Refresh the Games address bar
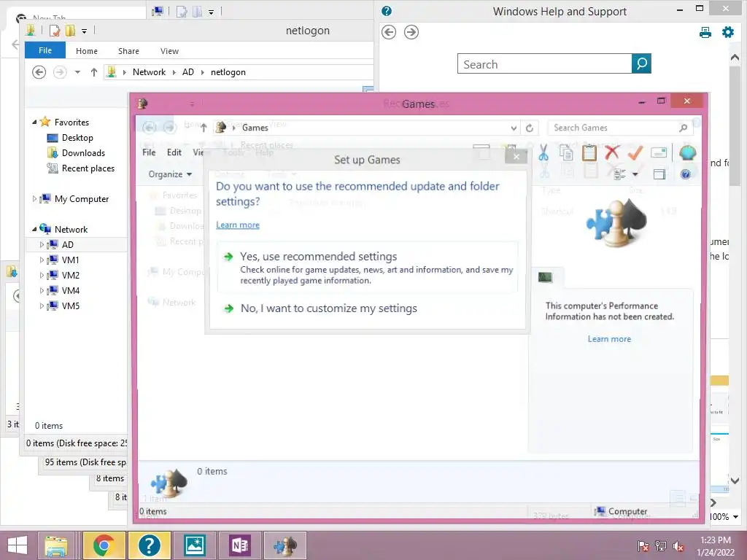Screen dimensions: 747x560 pos(530,128)
